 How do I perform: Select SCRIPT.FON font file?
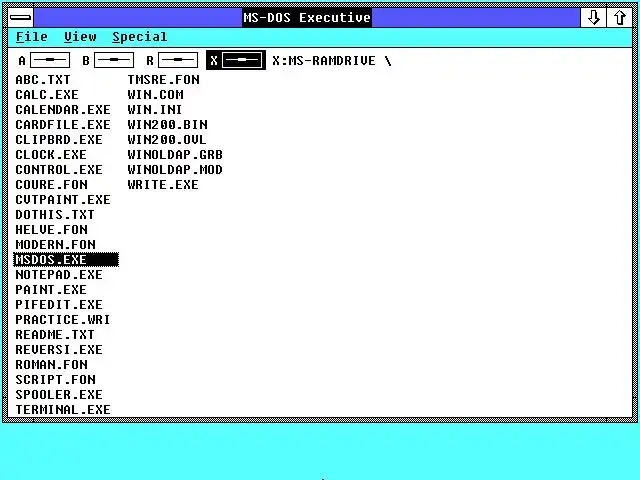pos(56,380)
